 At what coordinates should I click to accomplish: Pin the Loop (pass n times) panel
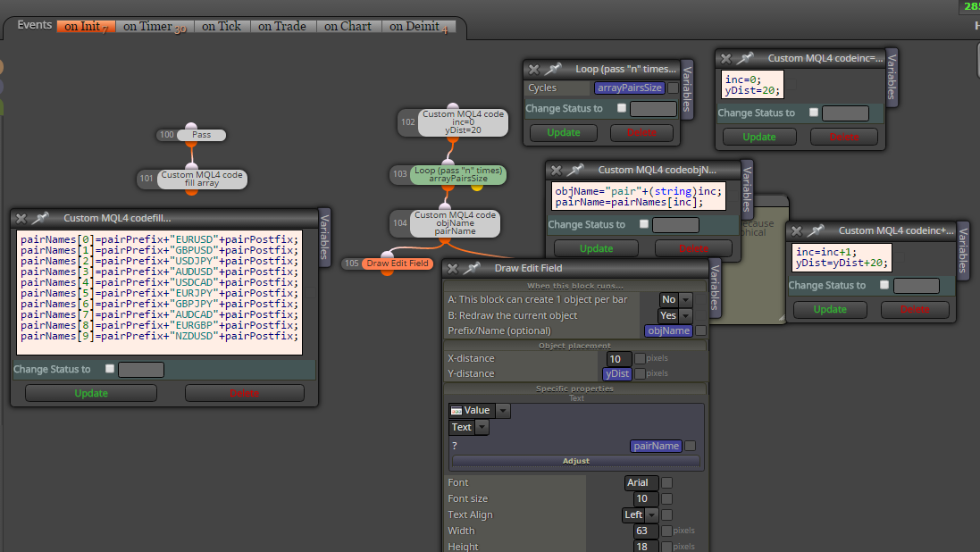coord(553,69)
